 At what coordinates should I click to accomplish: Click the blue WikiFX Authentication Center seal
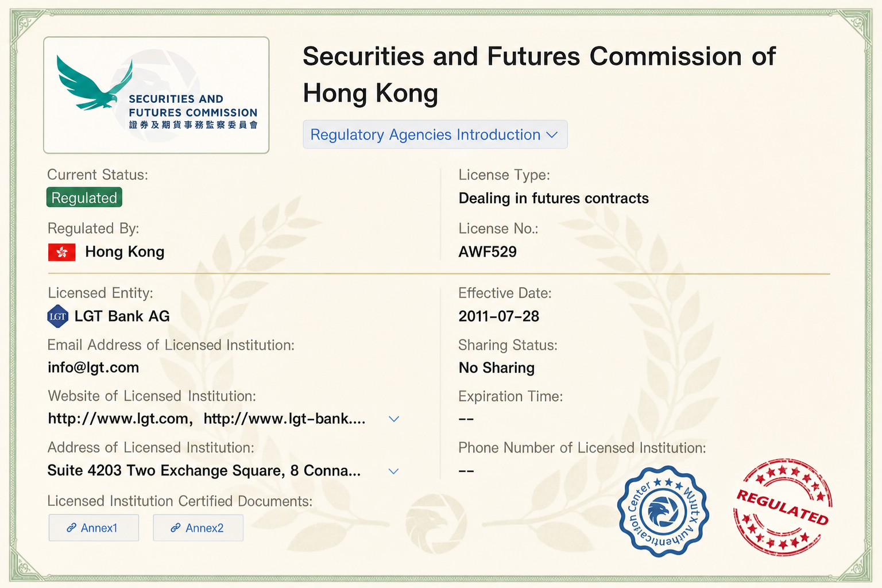663,511
